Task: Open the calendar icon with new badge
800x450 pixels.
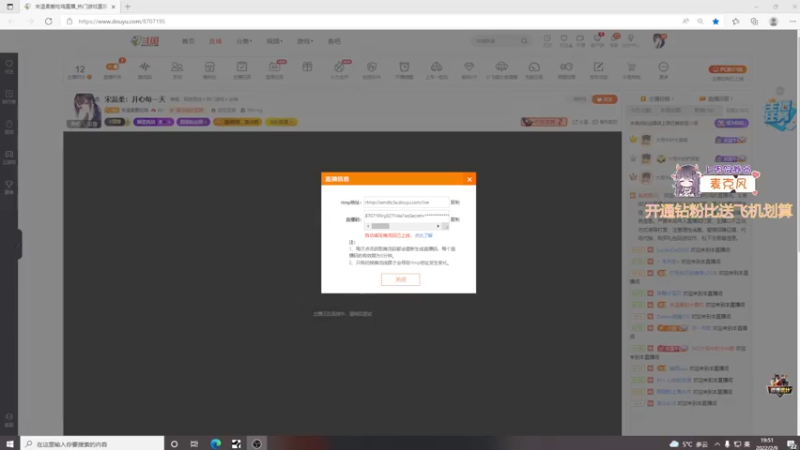Action: pyautogui.click(x=274, y=67)
